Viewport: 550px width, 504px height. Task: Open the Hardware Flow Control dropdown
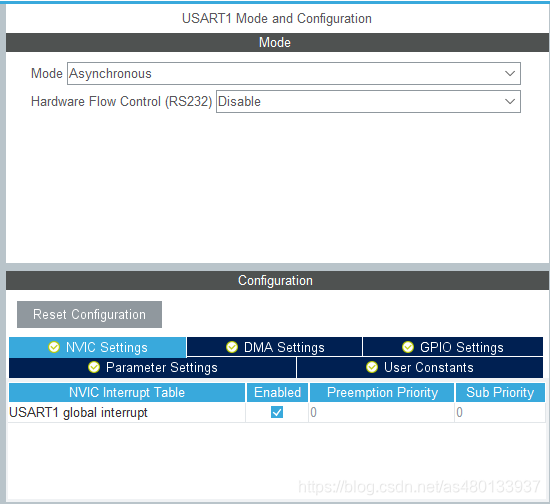368,101
